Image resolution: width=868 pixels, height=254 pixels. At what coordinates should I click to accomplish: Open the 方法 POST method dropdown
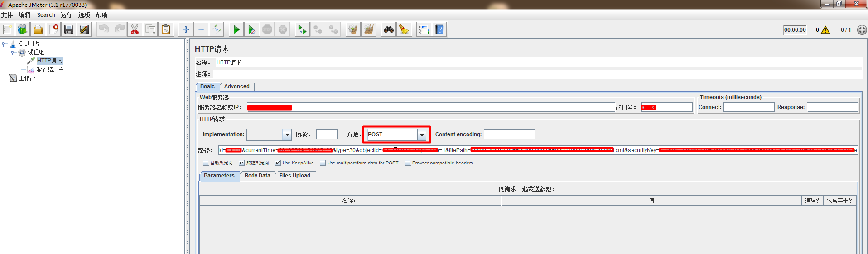pyautogui.click(x=422, y=134)
